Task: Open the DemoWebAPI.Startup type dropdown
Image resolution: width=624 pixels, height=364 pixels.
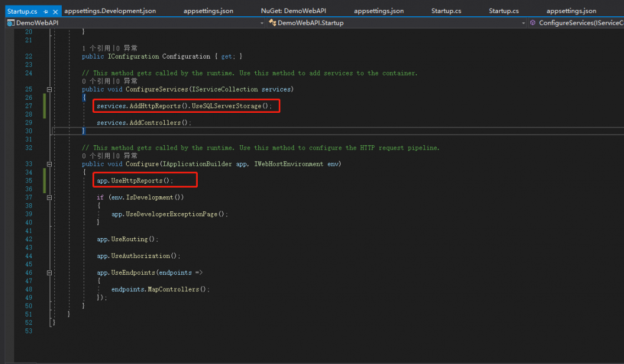Action: click(523, 22)
